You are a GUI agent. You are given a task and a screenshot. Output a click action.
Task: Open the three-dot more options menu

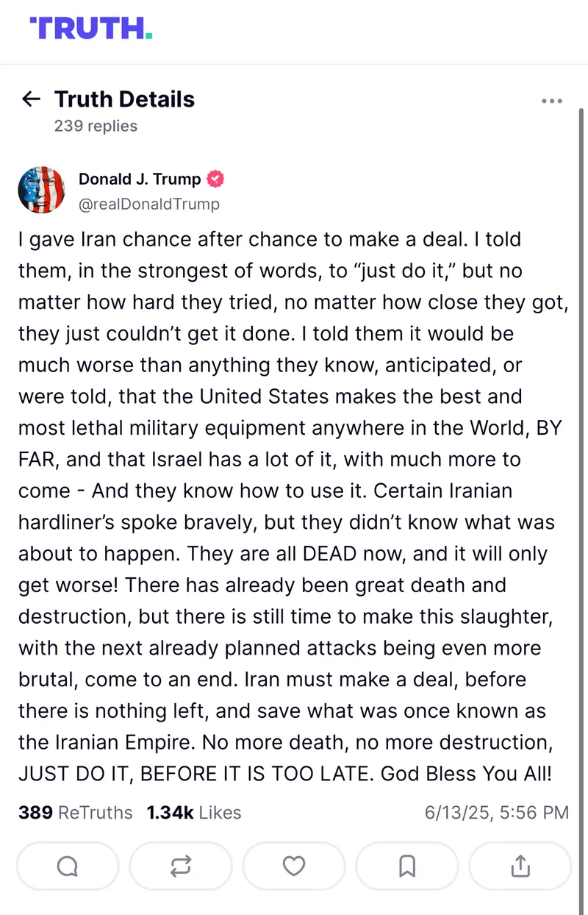[x=551, y=101]
